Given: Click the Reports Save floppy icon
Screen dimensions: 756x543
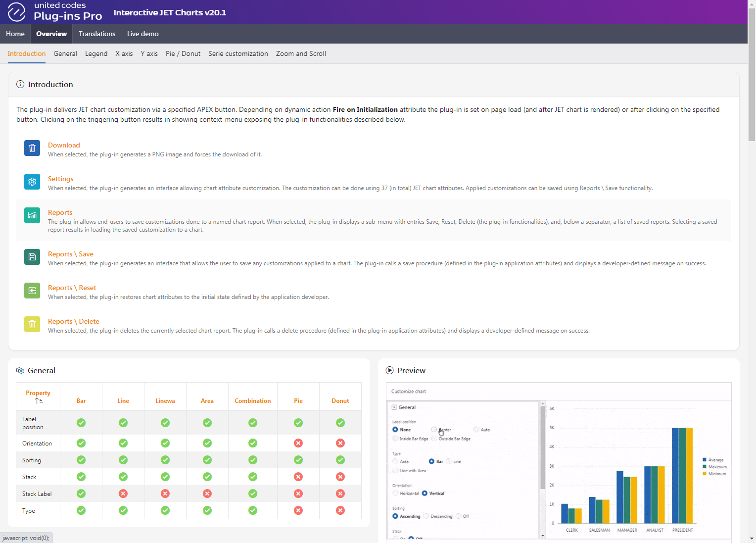Looking at the screenshot, I should tap(32, 257).
